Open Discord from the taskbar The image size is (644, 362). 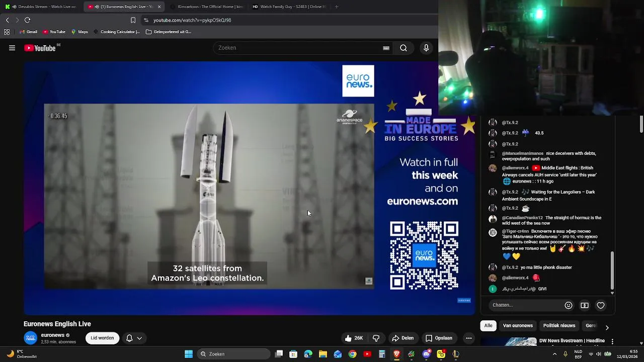[x=427, y=354]
